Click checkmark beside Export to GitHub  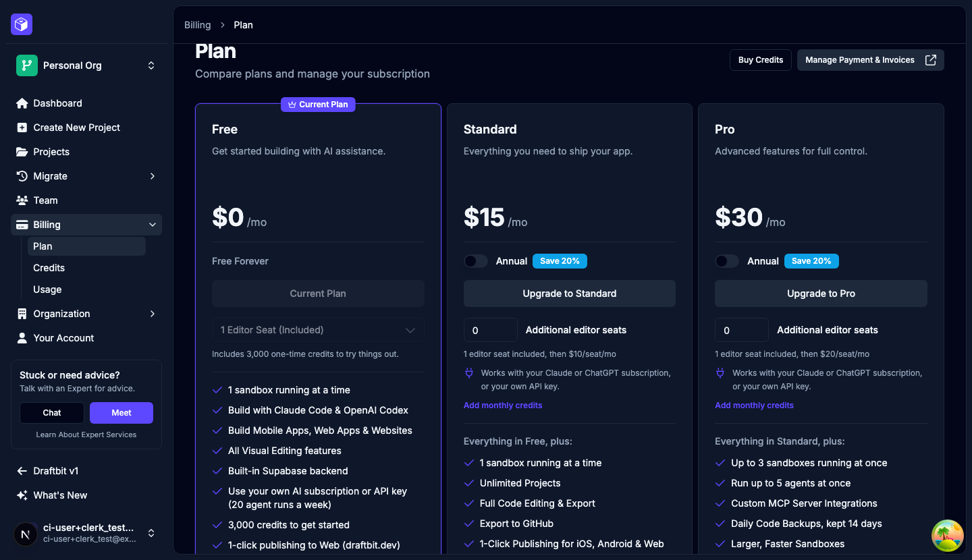click(469, 524)
